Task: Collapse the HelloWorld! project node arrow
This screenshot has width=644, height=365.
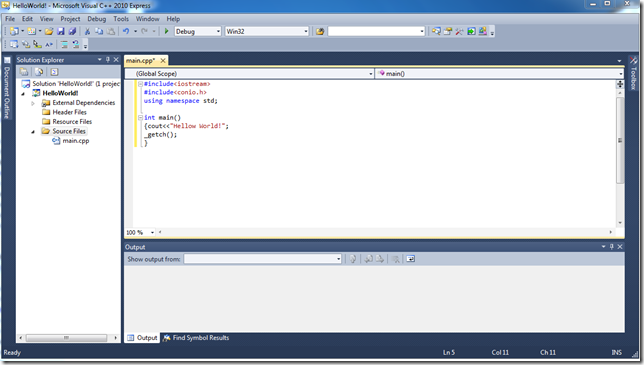Action: (23, 94)
